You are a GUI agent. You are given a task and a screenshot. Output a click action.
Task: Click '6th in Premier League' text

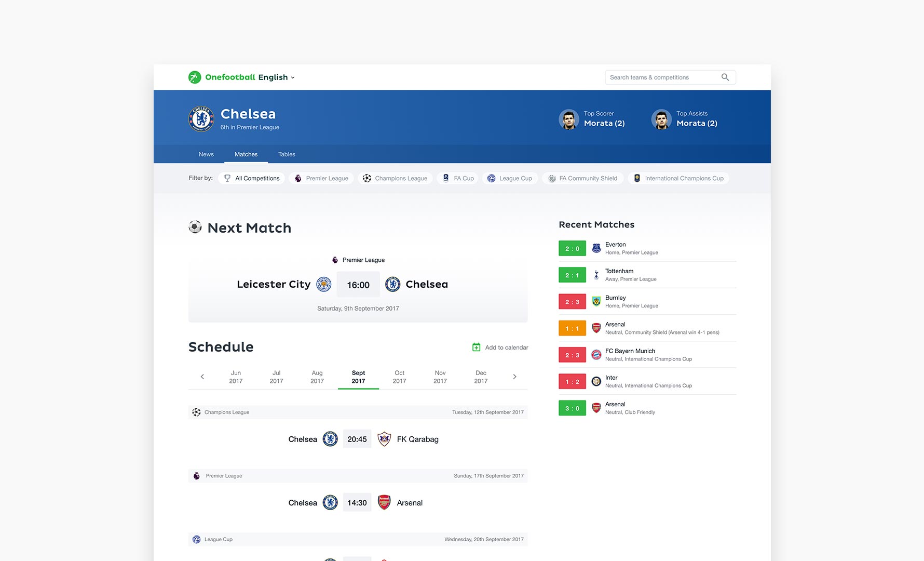[250, 127]
